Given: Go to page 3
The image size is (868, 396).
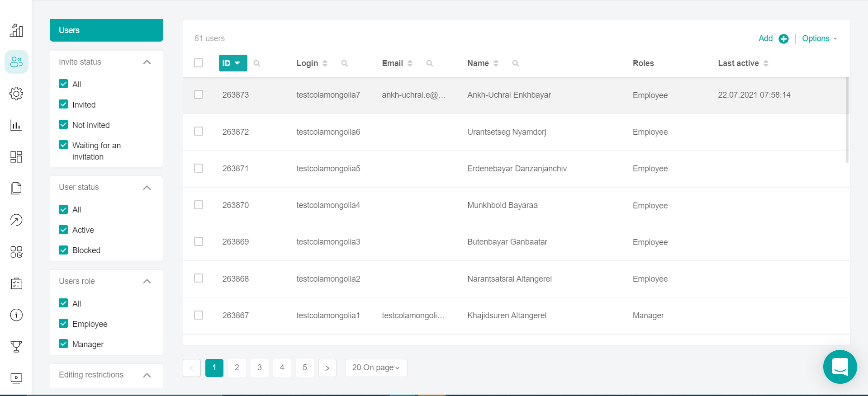Looking at the screenshot, I should pos(260,368).
